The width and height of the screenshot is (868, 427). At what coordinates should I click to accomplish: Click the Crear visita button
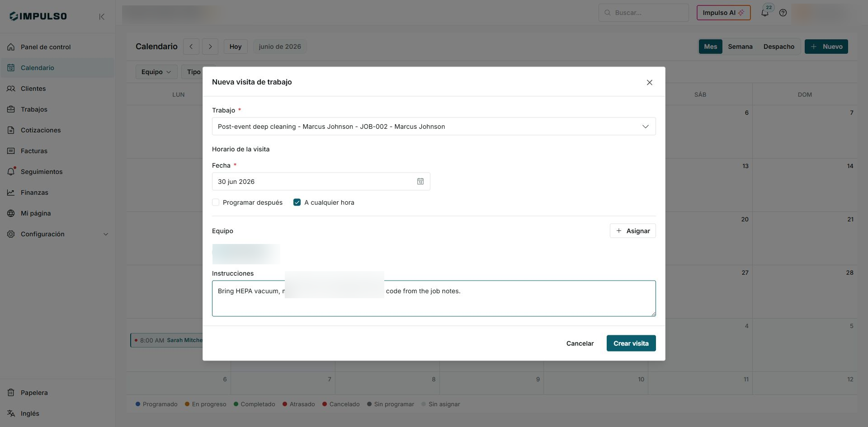[631, 343]
